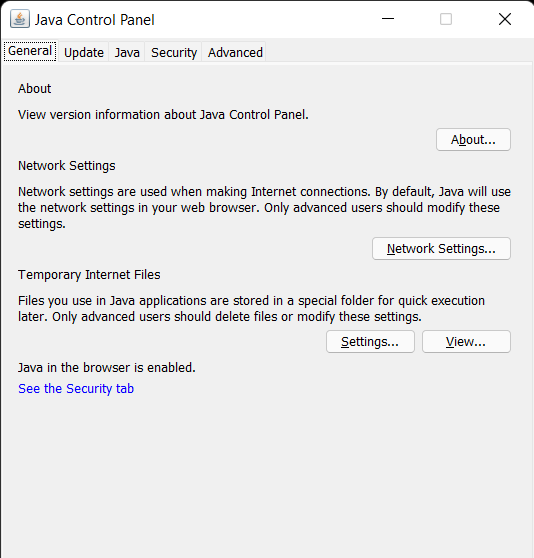Click the Network Settings... button

pyautogui.click(x=441, y=248)
